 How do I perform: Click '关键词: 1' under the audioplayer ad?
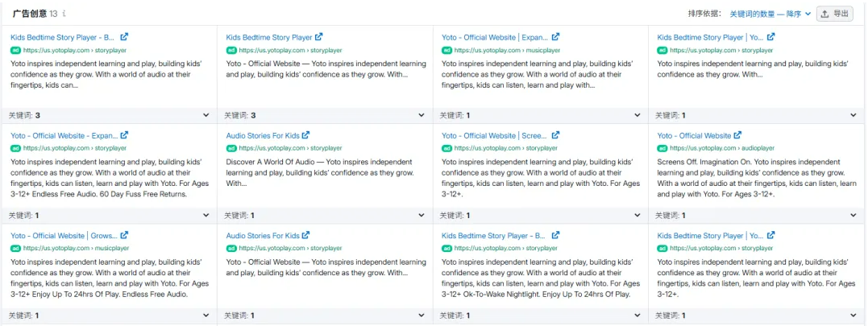coord(671,216)
